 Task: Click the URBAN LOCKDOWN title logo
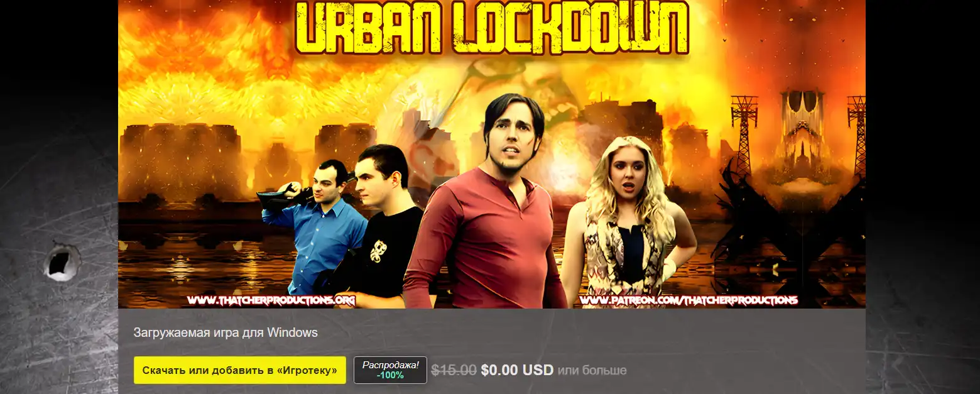pyautogui.click(x=492, y=28)
